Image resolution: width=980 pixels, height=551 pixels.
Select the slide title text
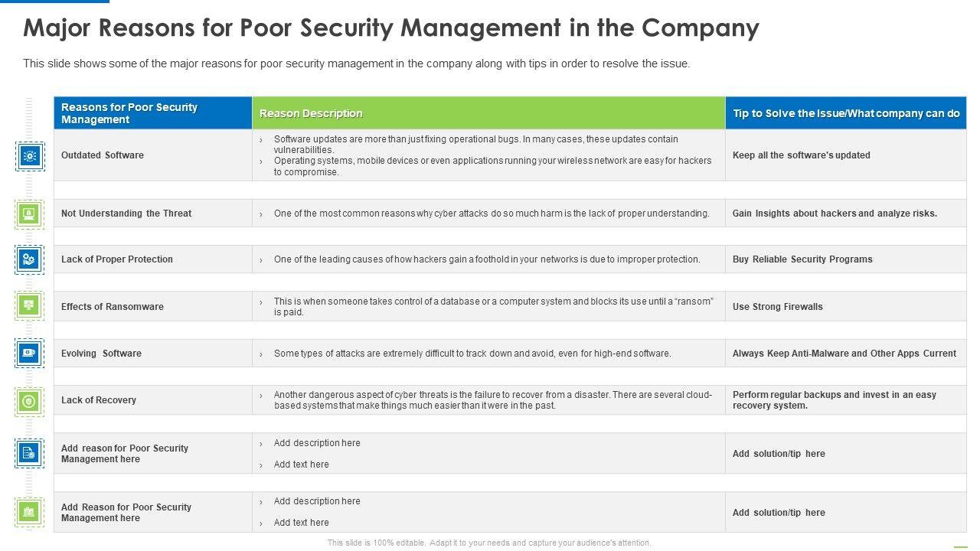click(391, 28)
